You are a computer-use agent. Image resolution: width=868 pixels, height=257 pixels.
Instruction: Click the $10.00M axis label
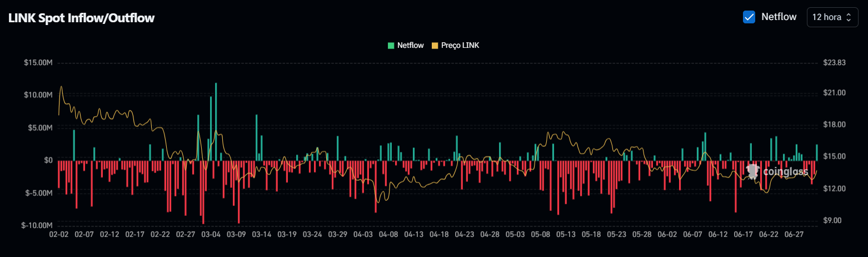pos(38,95)
